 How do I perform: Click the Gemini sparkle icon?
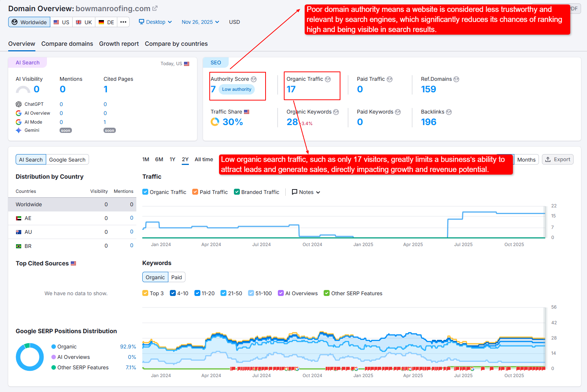click(19, 130)
